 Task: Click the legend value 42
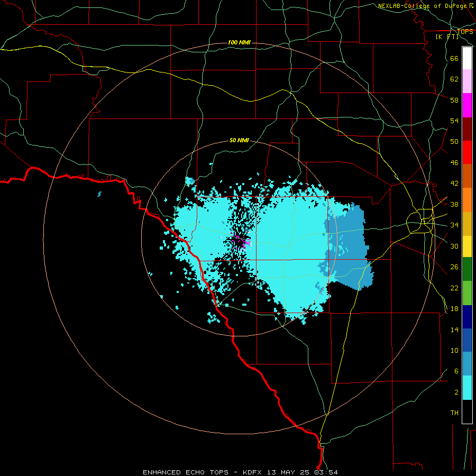(454, 184)
